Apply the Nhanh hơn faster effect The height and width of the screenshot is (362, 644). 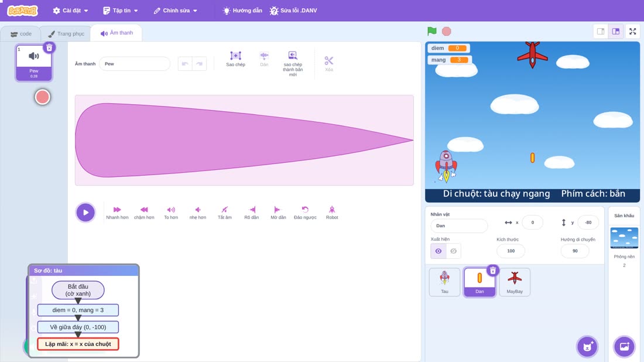pos(117,213)
